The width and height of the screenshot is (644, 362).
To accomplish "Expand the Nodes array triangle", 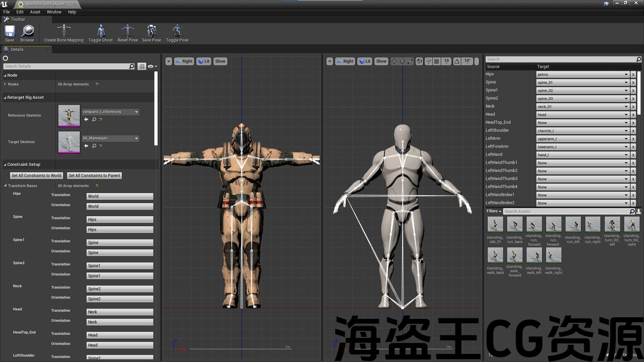I will pyautogui.click(x=5, y=84).
